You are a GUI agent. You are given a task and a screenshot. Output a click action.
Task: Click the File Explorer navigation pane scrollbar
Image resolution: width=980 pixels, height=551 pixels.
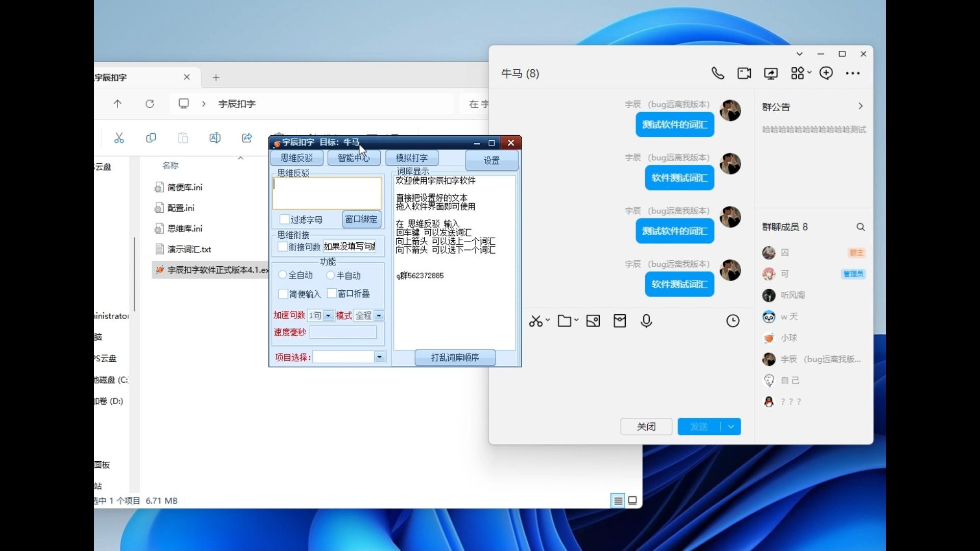point(134,274)
